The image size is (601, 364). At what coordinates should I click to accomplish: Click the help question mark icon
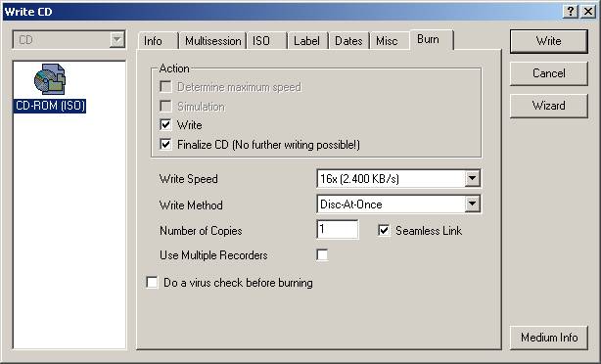(571, 12)
